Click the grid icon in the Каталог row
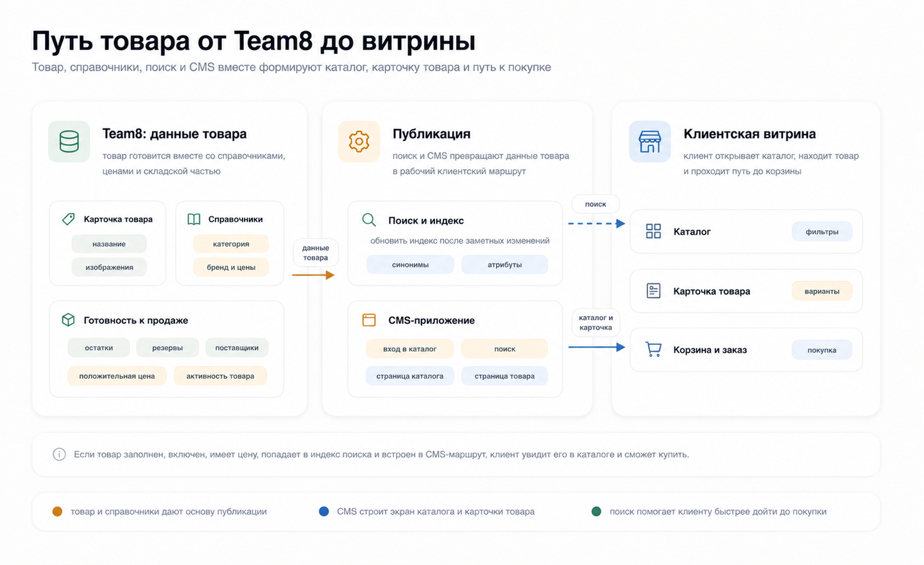 pyautogui.click(x=653, y=231)
